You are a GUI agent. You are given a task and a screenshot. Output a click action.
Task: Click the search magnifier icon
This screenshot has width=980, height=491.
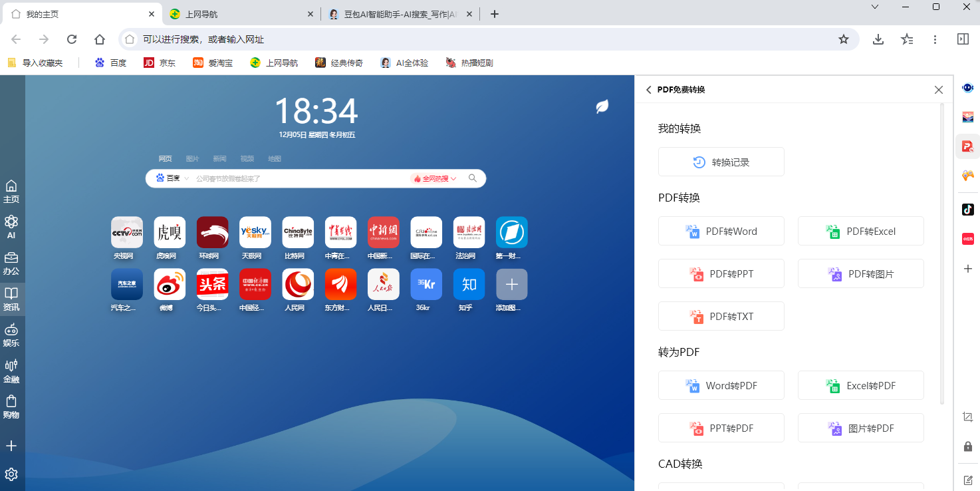pos(473,178)
